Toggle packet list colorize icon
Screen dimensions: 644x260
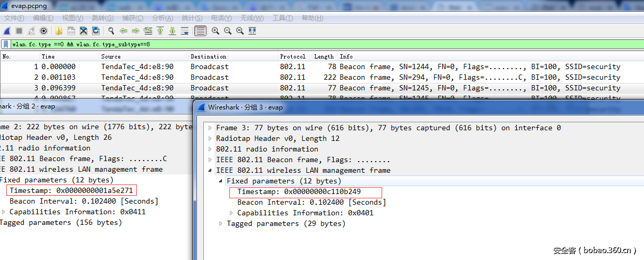(x=200, y=31)
